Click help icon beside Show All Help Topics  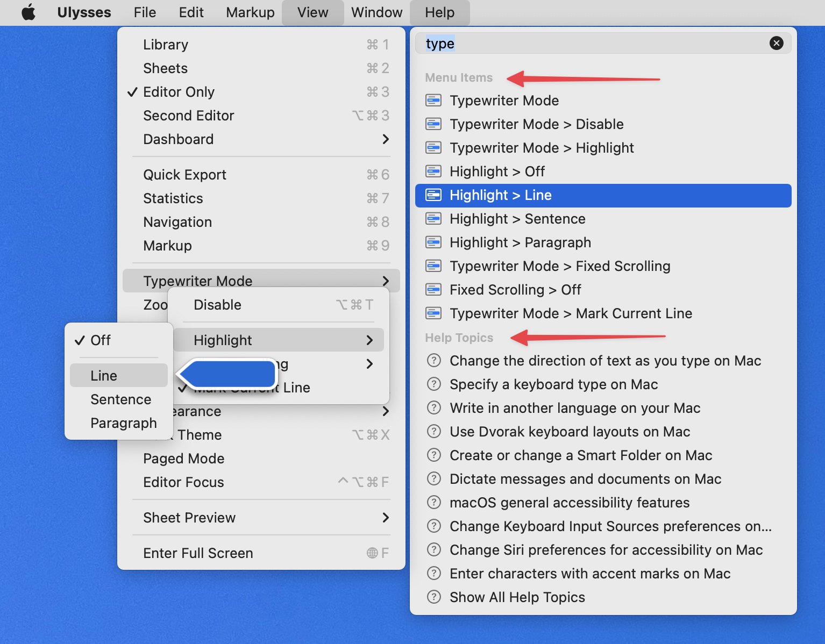[x=433, y=597]
